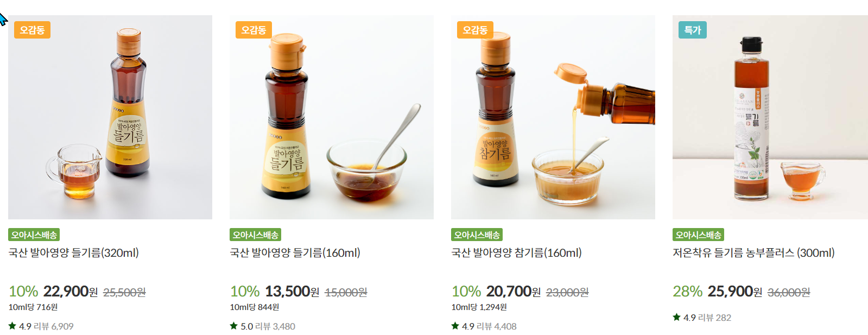The height and width of the screenshot is (335, 868).
Task: Click the 저온착유 들기름 농부플러스 (300ml) title link
Action: tap(754, 252)
